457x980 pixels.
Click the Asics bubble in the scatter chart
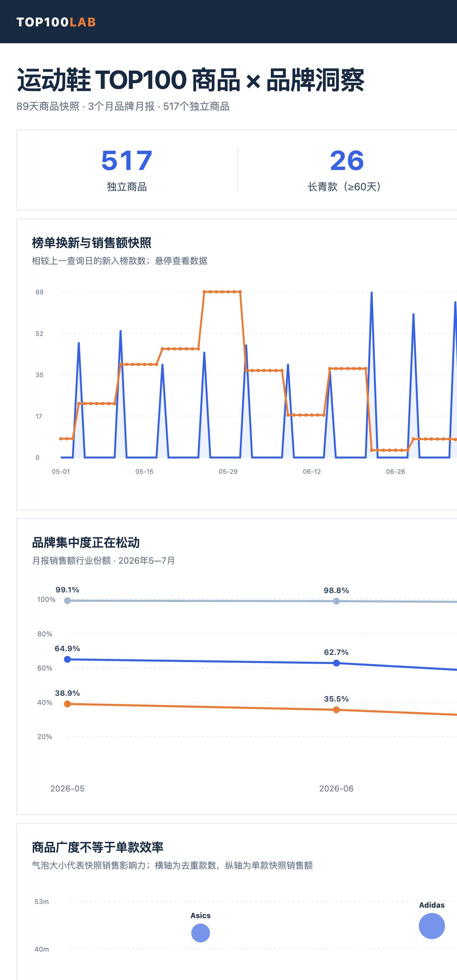pyautogui.click(x=200, y=933)
